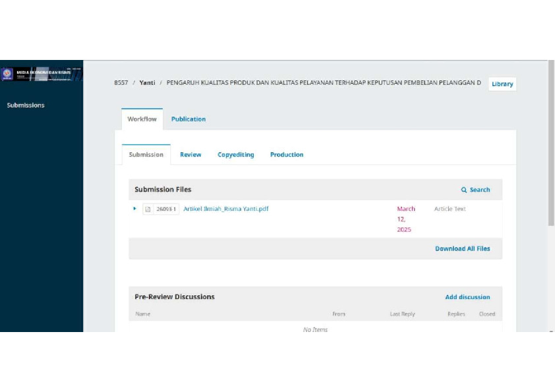Click the March 12, 2025 date
This screenshot has height=392, width=555.
(405, 219)
